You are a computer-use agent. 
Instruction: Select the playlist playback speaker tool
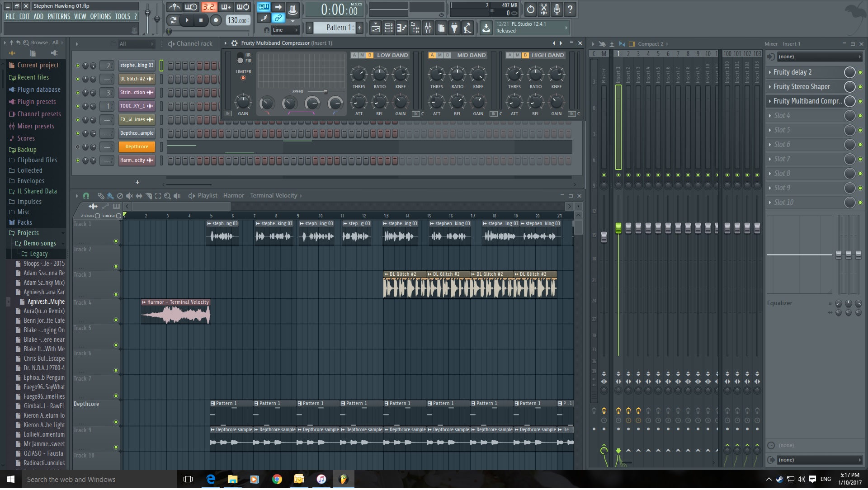[177, 196]
